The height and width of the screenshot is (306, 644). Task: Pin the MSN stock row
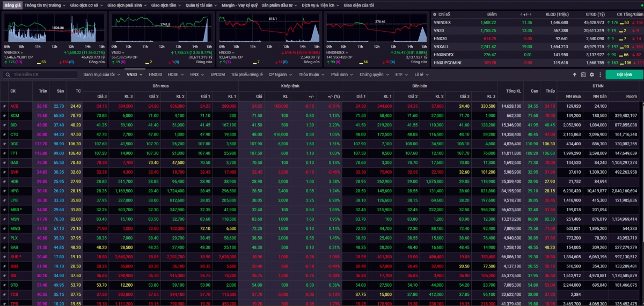[4, 219]
